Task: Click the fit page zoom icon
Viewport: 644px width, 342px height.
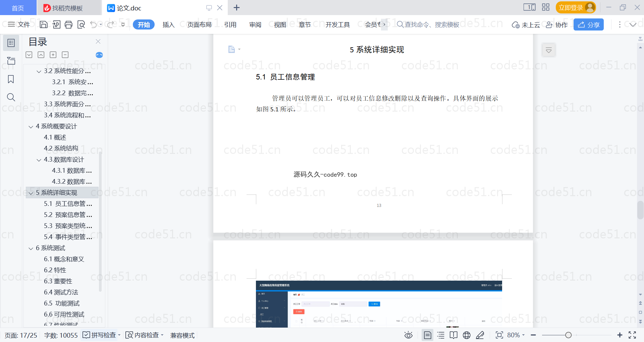Action: (x=499, y=335)
